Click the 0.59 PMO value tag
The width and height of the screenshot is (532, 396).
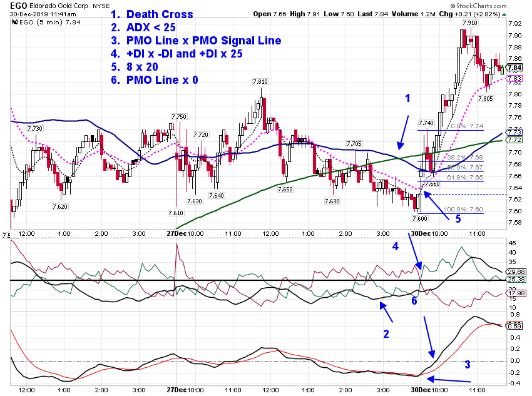[514, 326]
